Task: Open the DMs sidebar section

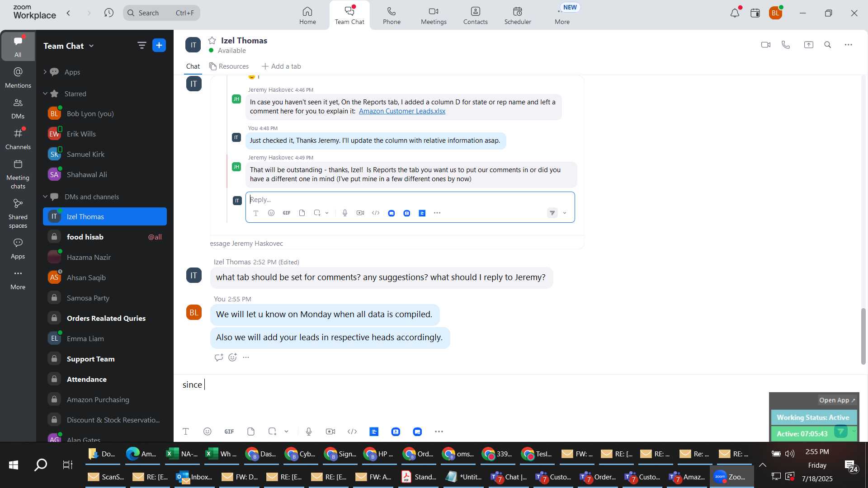Action: 18,108
